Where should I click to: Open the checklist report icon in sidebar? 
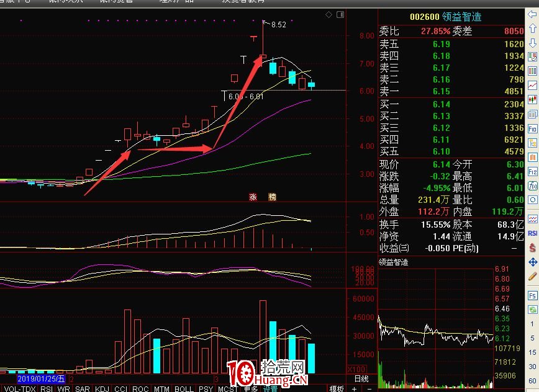pos(532,57)
